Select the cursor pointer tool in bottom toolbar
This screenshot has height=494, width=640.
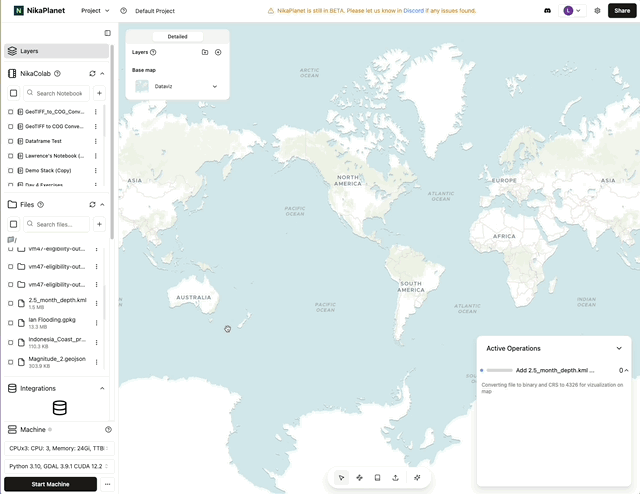[x=341, y=477]
